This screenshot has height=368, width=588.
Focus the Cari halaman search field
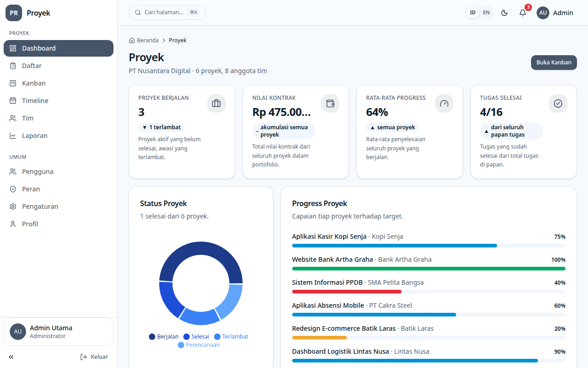167,12
